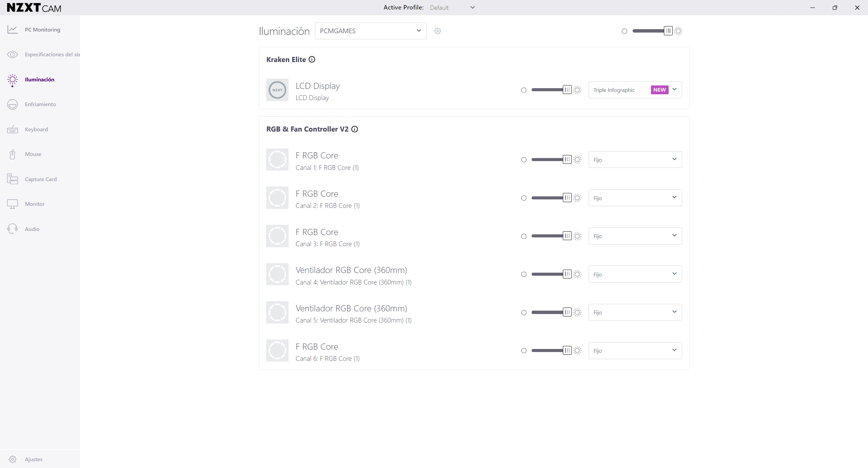
Task: Click the NZXT CAM logo
Action: point(34,8)
